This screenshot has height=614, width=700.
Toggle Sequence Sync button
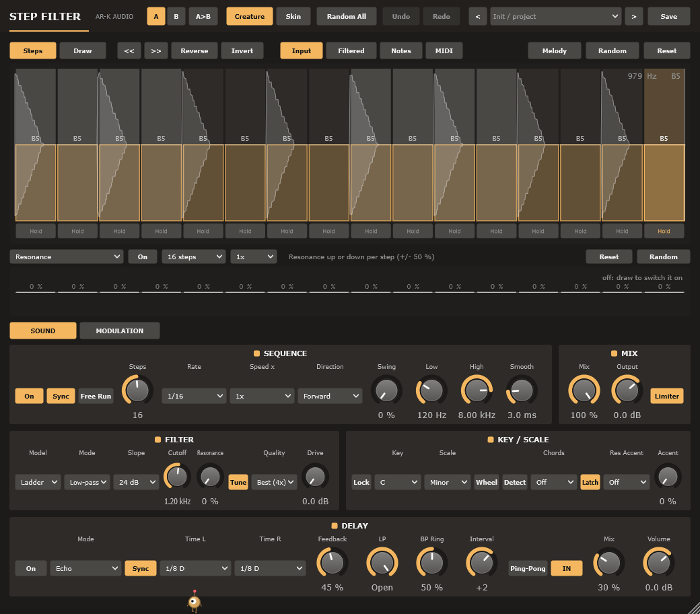(x=61, y=396)
